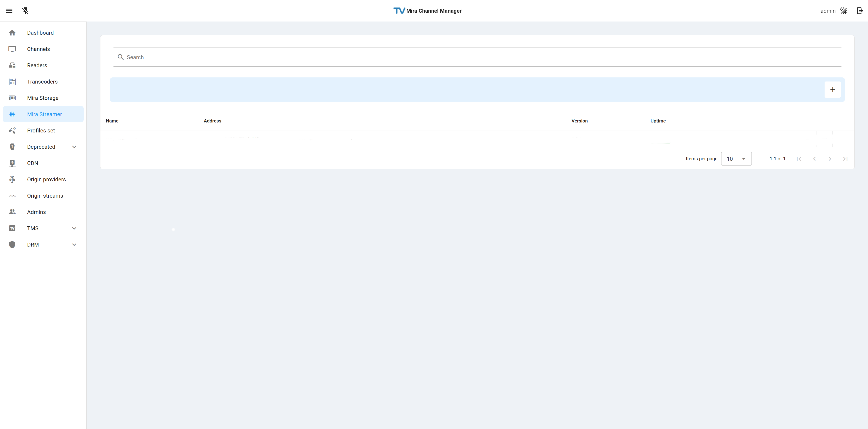Image resolution: width=868 pixels, height=429 pixels.
Task: Click the Mira Storage sidebar icon
Action: pos(12,98)
